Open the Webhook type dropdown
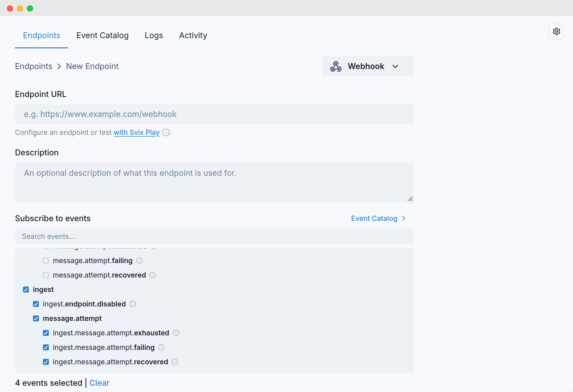This screenshot has height=392, width=573. point(395,66)
